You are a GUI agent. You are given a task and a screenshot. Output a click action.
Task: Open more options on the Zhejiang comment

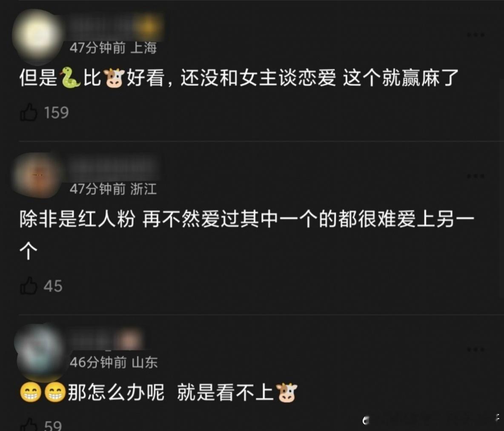(x=476, y=176)
